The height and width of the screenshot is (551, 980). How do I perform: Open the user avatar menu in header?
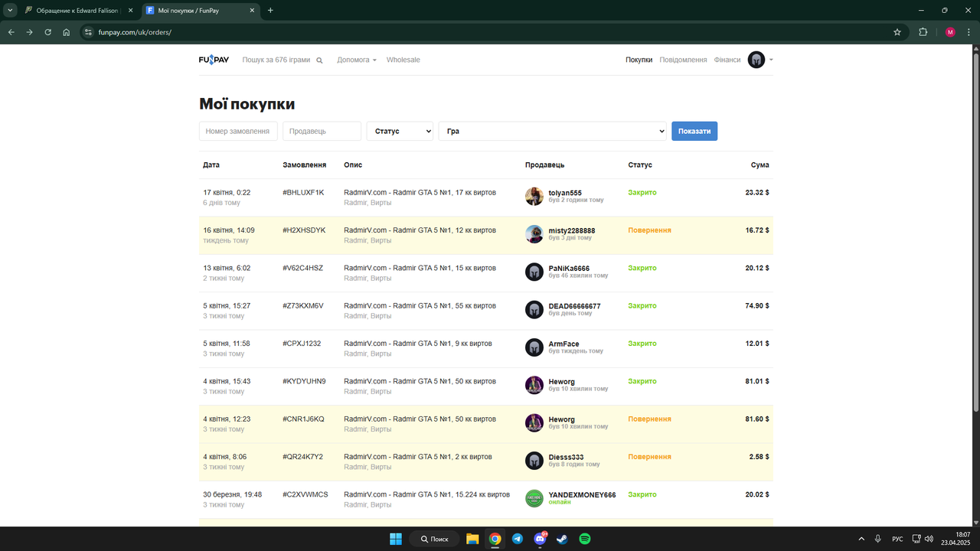[756, 60]
